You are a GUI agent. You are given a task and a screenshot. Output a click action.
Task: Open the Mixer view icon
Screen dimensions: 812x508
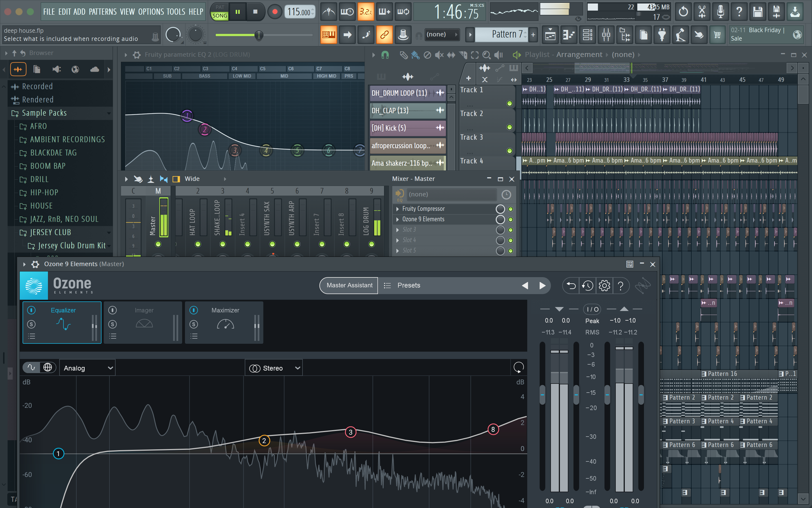coord(606,35)
